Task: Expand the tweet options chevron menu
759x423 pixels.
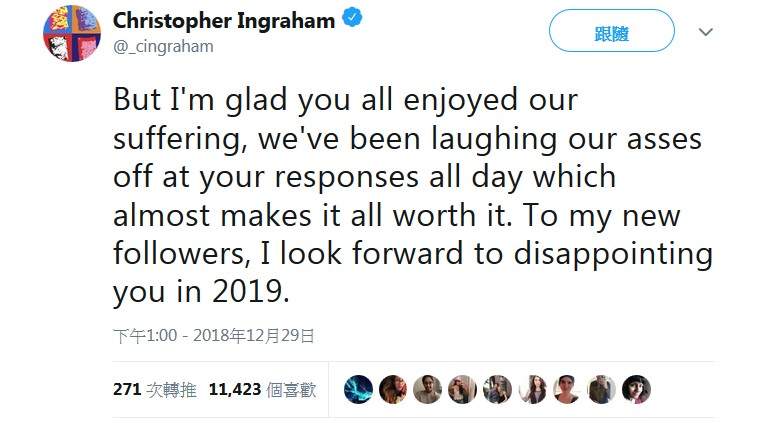Action: coord(706,32)
